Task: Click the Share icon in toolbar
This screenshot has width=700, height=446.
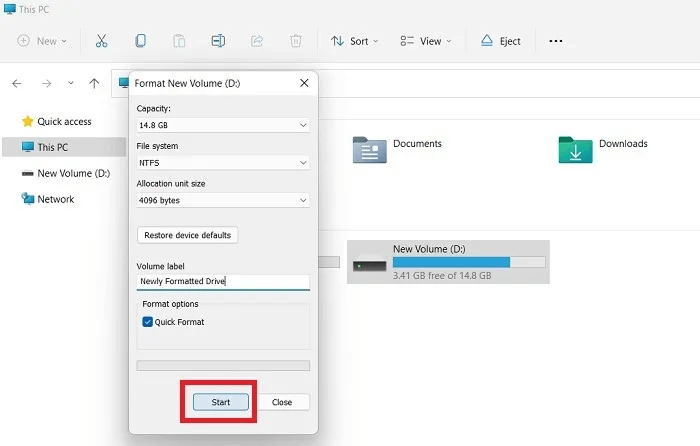Action: 257,41
